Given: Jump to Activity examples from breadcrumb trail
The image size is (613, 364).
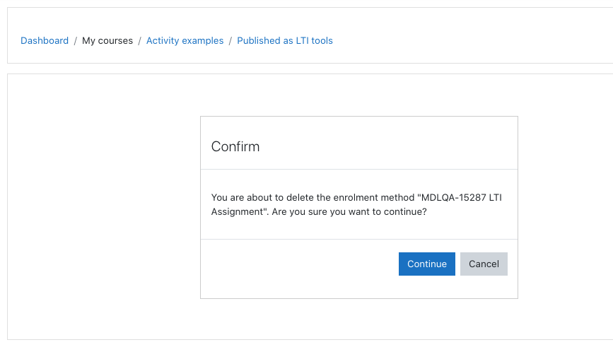Looking at the screenshot, I should [x=185, y=41].
